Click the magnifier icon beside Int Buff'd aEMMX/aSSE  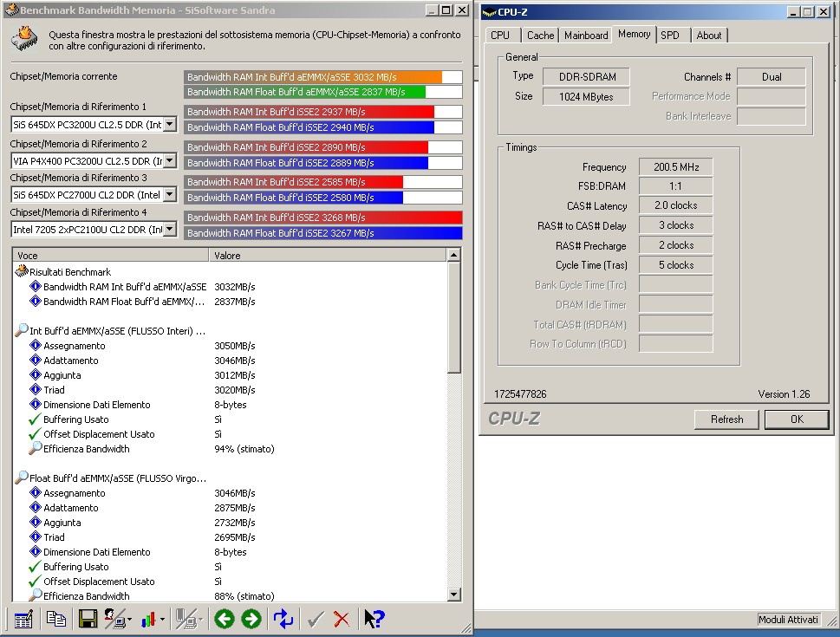tap(22, 330)
